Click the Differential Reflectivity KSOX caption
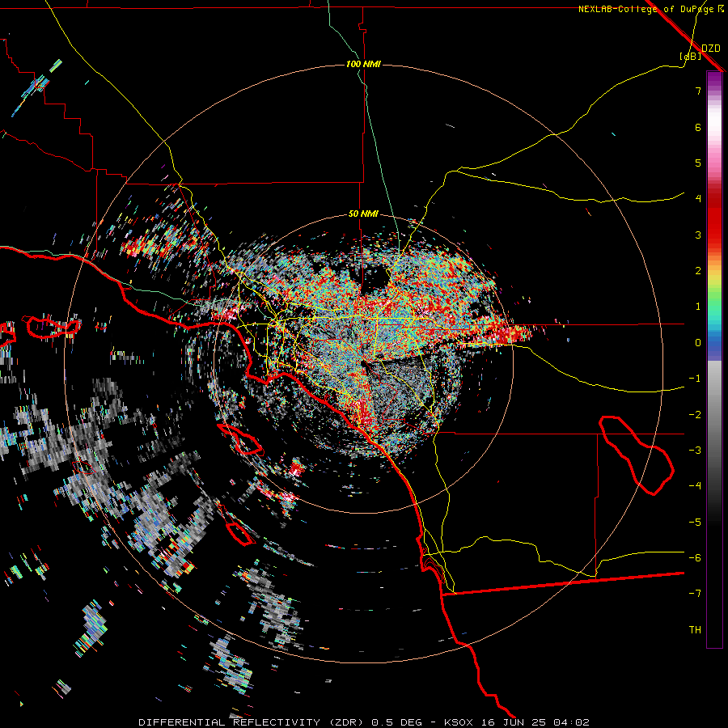728x728 pixels. pyautogui.click(x=364, y=722)
